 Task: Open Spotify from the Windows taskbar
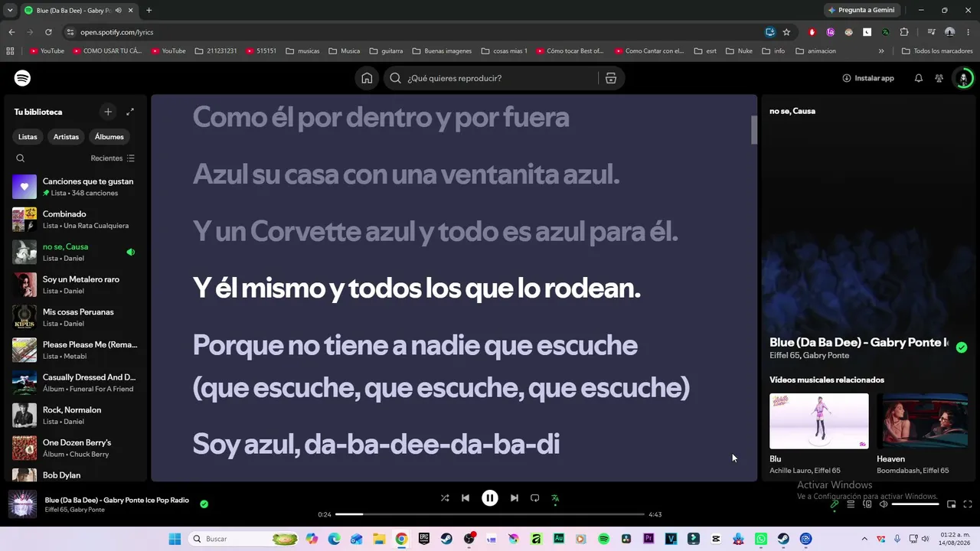pyautogui.click(x=603, y=539)
